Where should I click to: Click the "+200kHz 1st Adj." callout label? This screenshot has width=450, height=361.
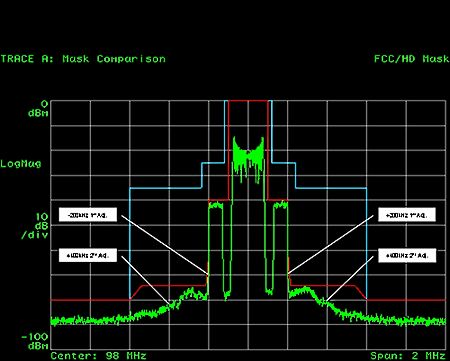point(407,215)
